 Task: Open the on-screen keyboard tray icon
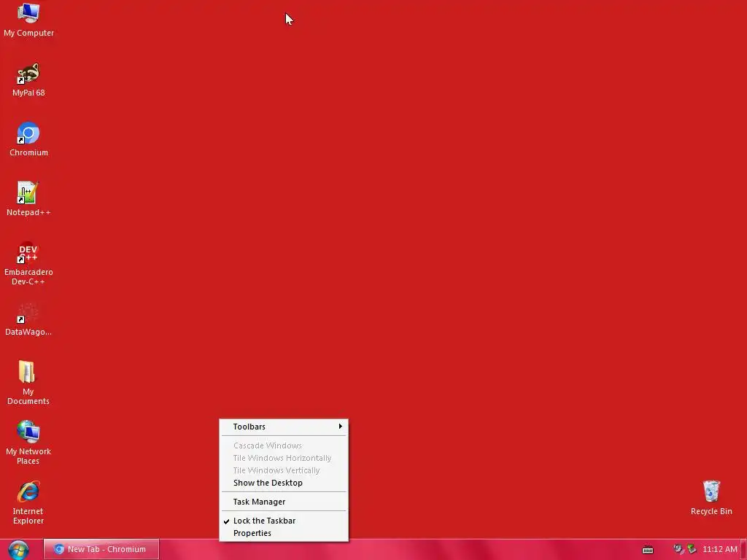(x=648, y=550)
